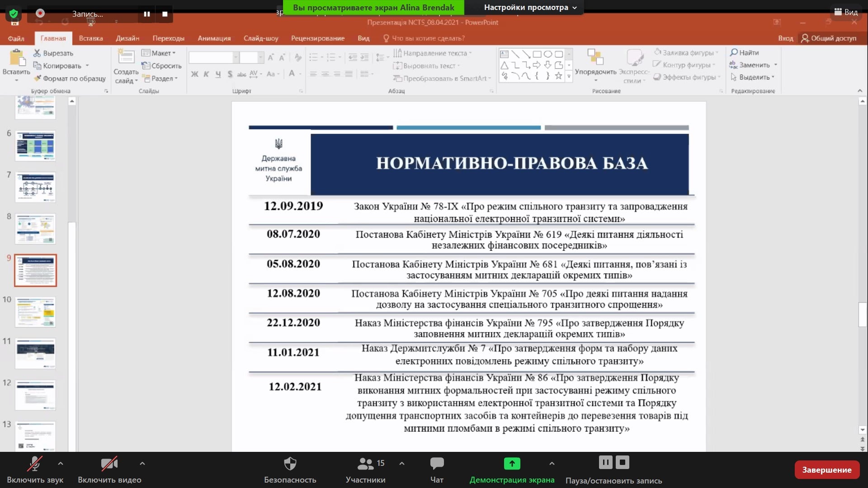
Task: Open Направление текста dropdown
Action: (432, 53)
